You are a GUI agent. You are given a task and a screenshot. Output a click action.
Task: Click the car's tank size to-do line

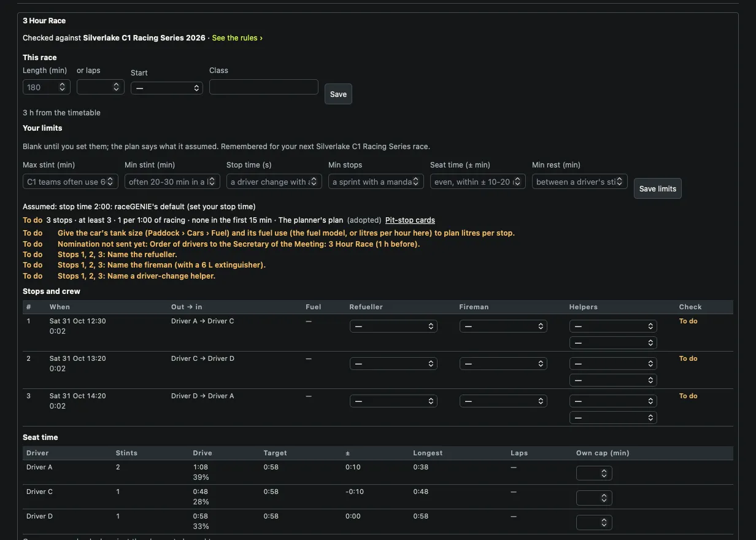286,233
